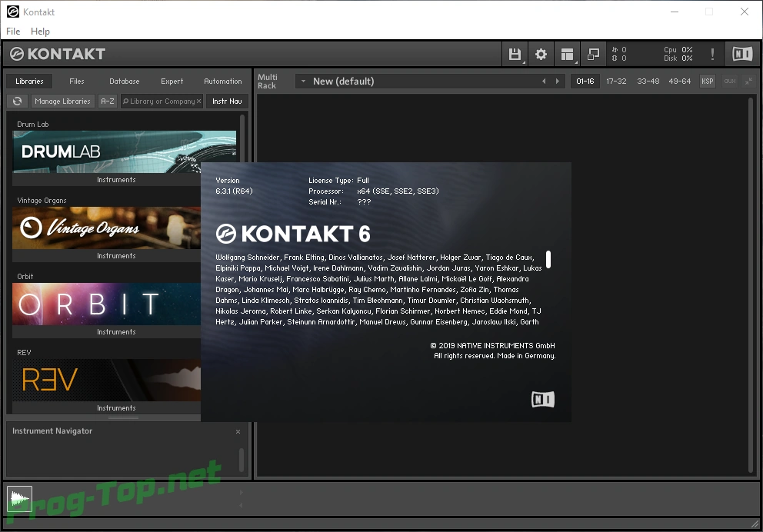Viewport: 763px width, 532px height.
Task: Select rack page 17-32
Action: [x=616, y=81]
